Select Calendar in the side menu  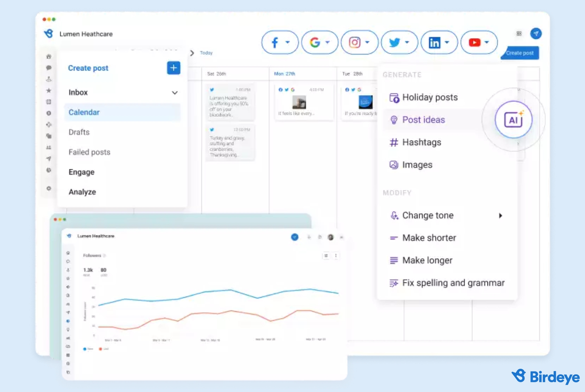pos(84,112)
